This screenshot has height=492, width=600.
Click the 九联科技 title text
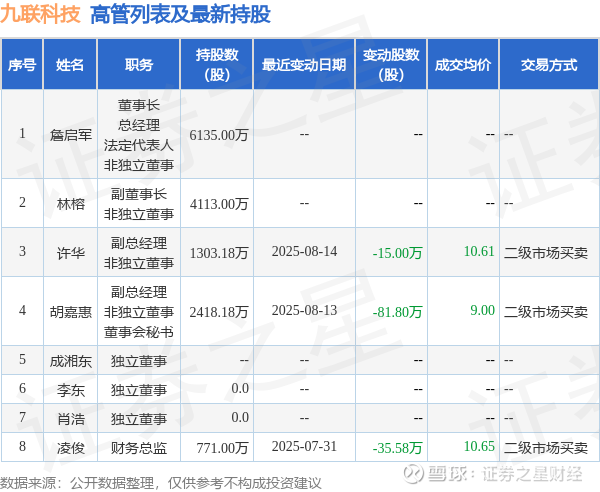(40, 15)
